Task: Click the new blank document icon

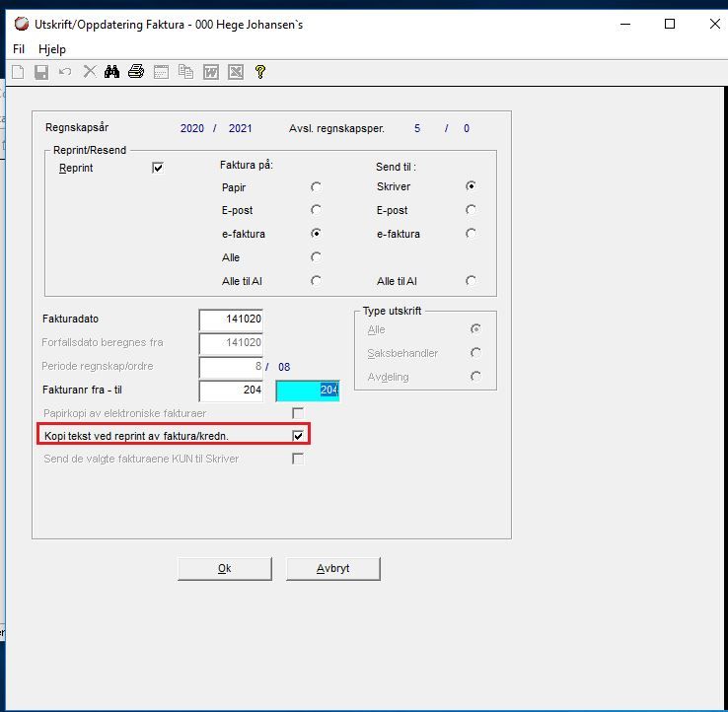Action: [x=18, y=72]
